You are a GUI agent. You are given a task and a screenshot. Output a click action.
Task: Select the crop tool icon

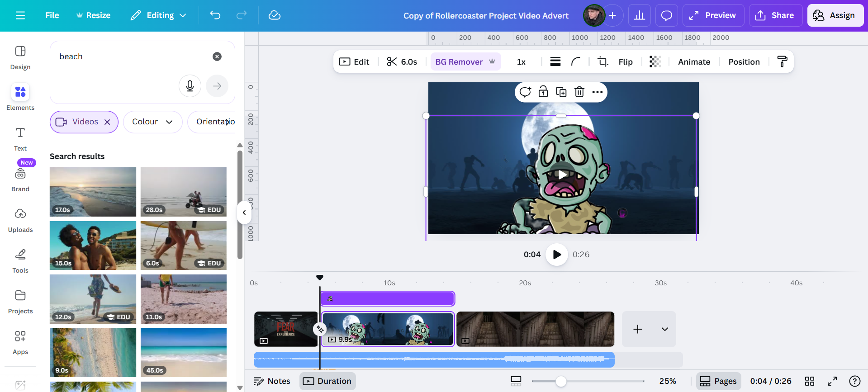click(603, 62)
